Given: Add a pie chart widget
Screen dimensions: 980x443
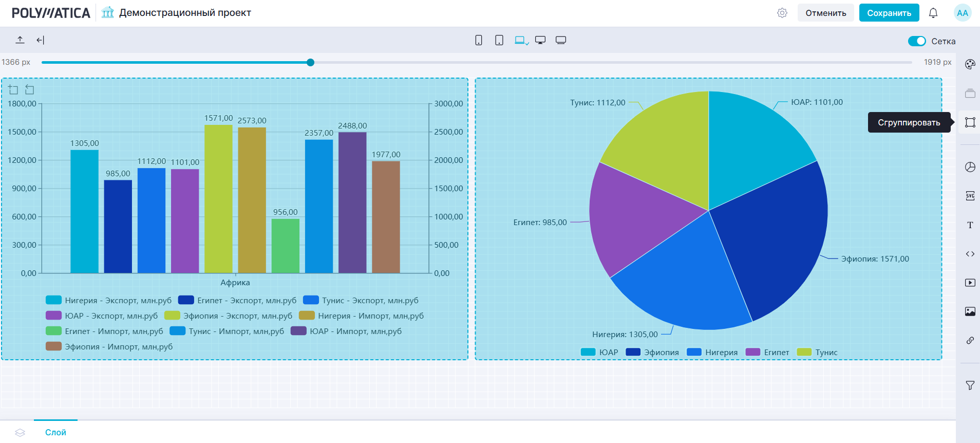Looking at the screenshot, I should [x=970, y=167].
